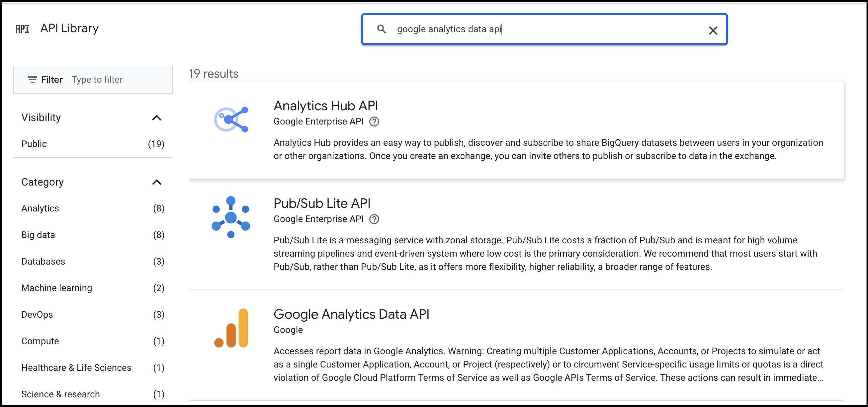
Task: Open help icon beside Pub/Sub Lite Enterprise API
Action: (374, 219)
